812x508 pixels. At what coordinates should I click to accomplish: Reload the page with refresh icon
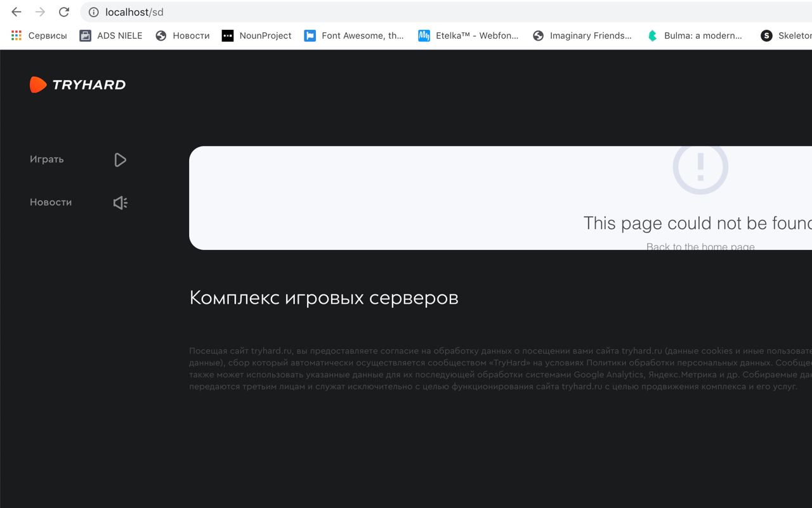point(63,12)
